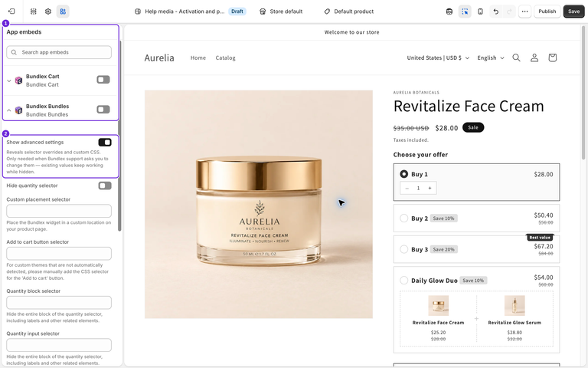
Task: Toggle Hide quantity selector switch
Action: coord(105,186)
